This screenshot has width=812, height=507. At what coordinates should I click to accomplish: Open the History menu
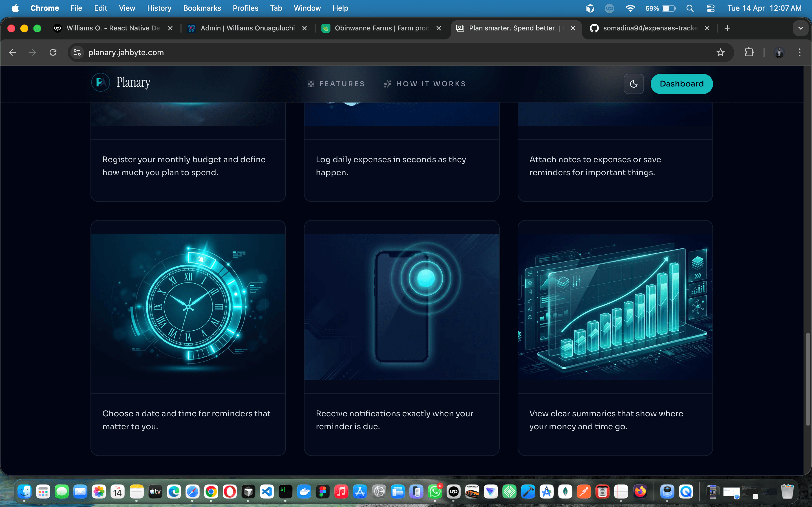coord(159,8)
